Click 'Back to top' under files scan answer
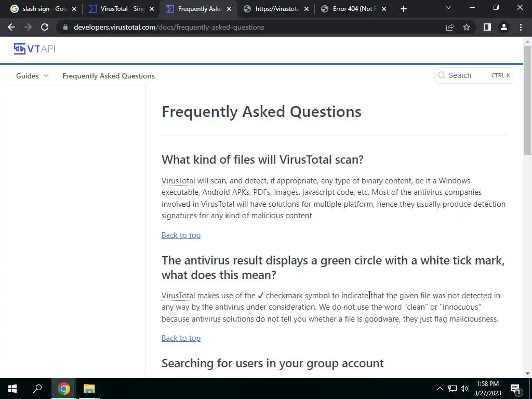This screenshot has height=399, width=532. (181, 235)
